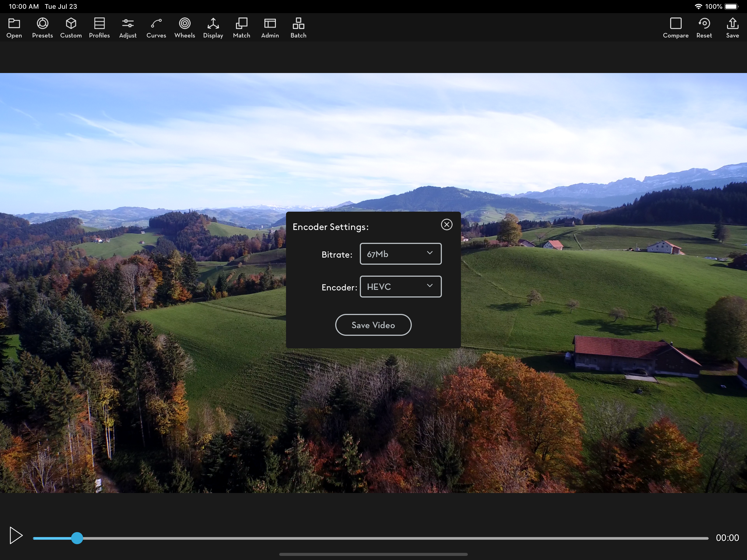Select the Curves tool
Screen dimensions: 747x560
[156, 28]
